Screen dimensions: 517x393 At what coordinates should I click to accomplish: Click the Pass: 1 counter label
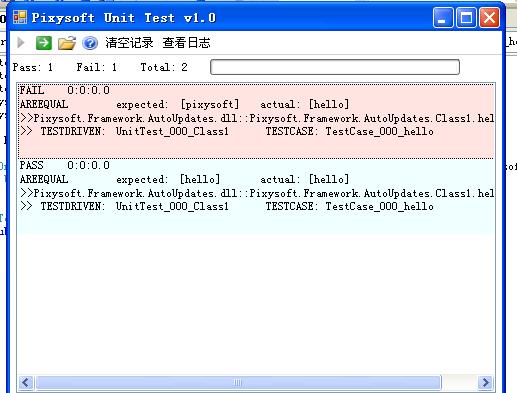point(33,67)
